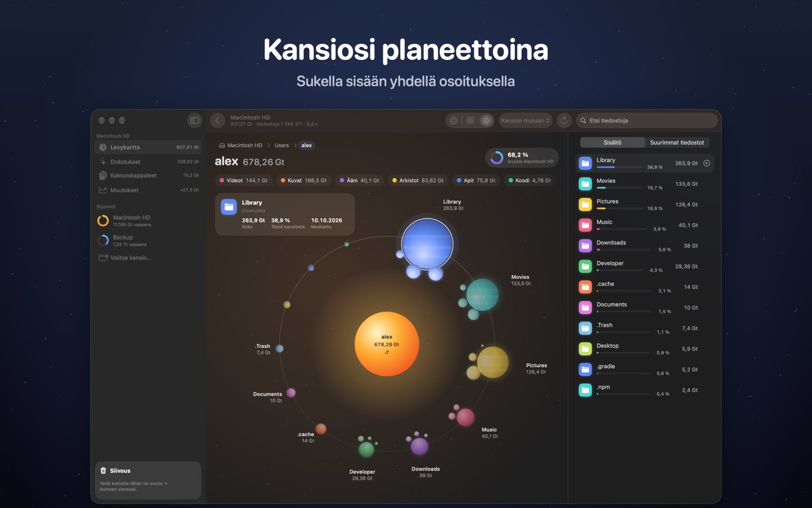Image resolution: width=812 pixels, height=508 pixels.
Task: Select the Developer folder icon in list
Action: point(585,266)
